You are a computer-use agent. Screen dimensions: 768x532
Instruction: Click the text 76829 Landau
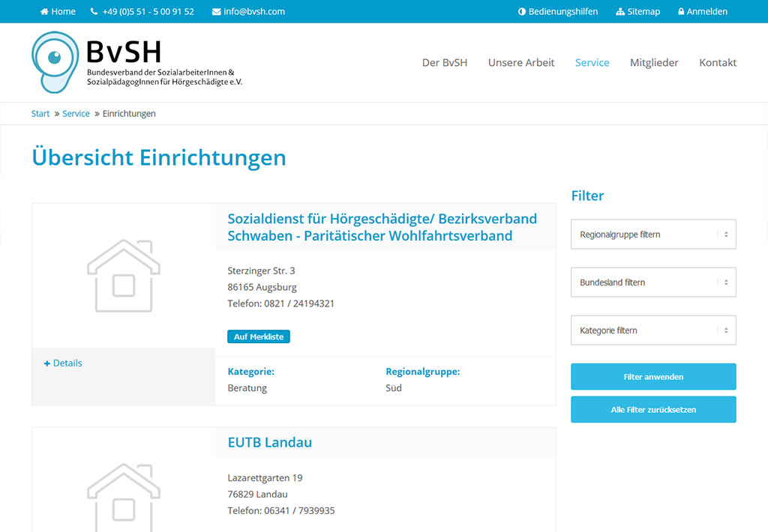(258, 495)
